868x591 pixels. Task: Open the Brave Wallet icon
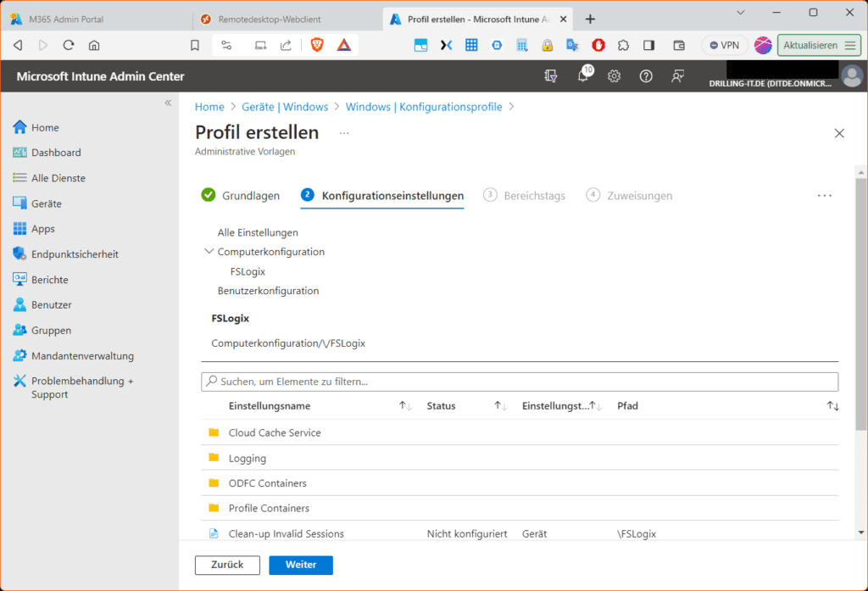click(x=679, y=46)
